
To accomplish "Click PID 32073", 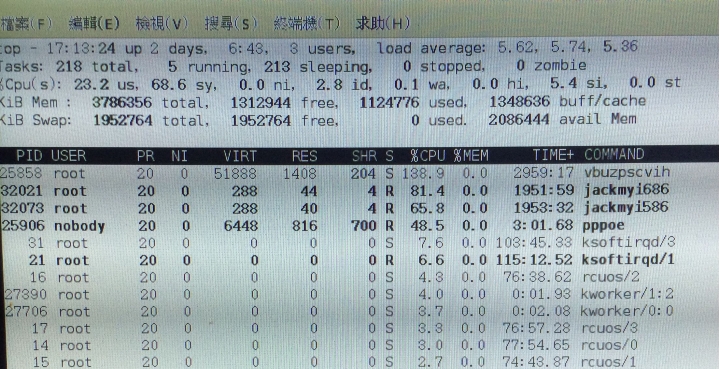I will [x=22, y=208].
